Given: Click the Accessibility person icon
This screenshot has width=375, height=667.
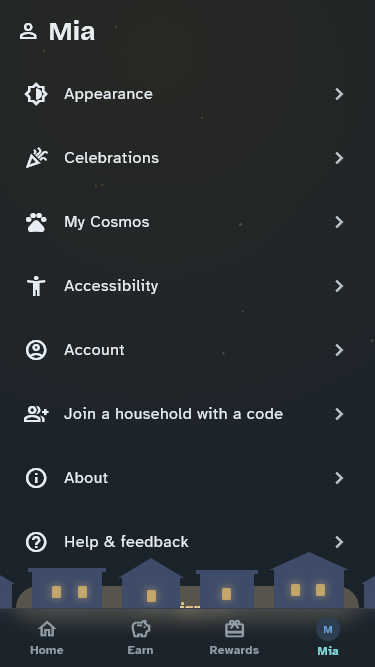Looking at the screenshot, I should coord(36,286).
